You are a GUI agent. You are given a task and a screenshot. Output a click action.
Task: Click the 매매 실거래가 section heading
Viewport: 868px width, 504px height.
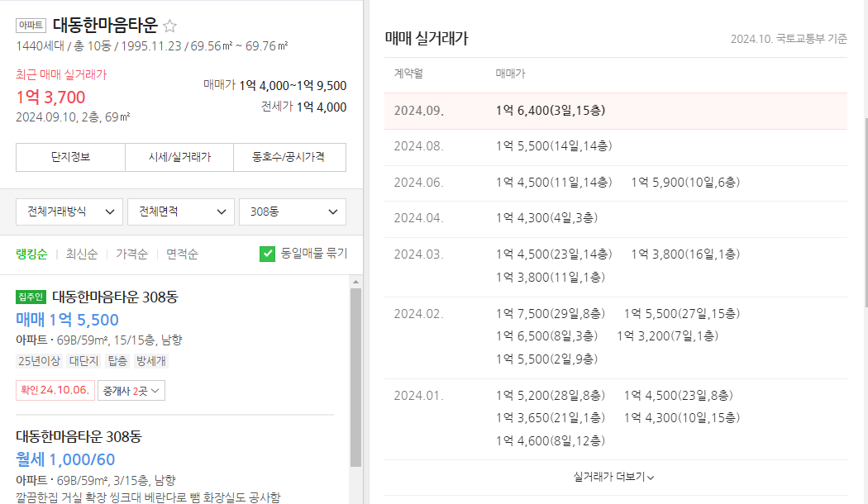click(x=427, y=38)
